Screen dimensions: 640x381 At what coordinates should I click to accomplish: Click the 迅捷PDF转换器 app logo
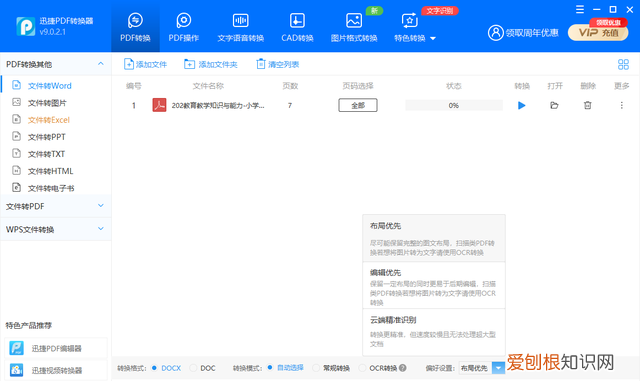[x=25, y=26]
